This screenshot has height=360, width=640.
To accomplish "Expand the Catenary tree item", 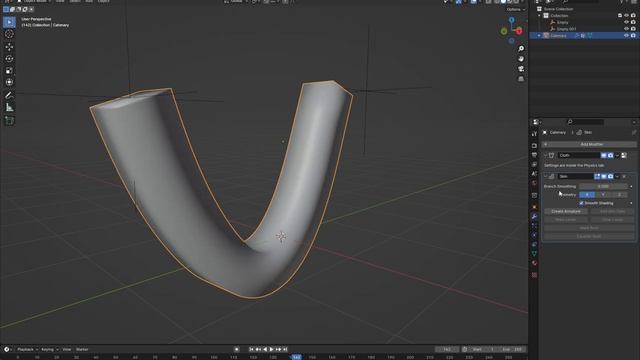I will coord(539,36).
